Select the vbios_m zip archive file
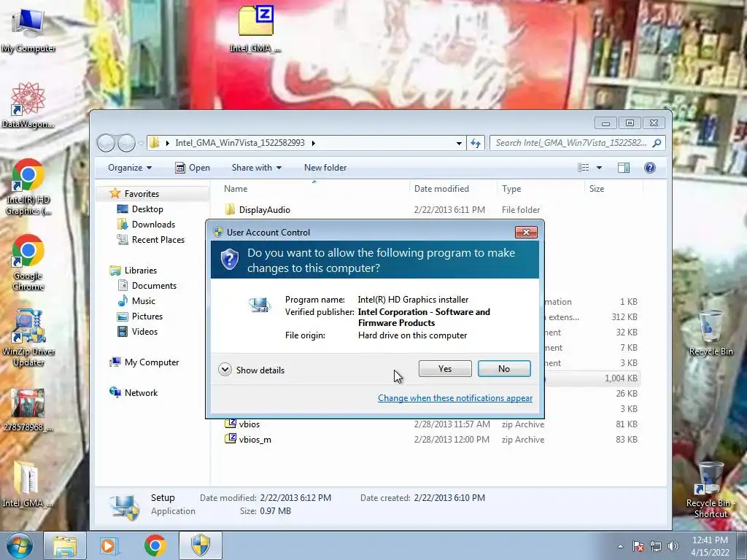This screenshot has height=560, width=747. coord(255,440)
